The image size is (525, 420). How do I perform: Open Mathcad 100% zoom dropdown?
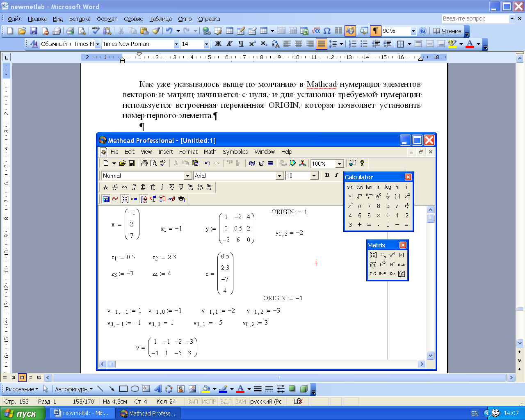coord(339,164)
